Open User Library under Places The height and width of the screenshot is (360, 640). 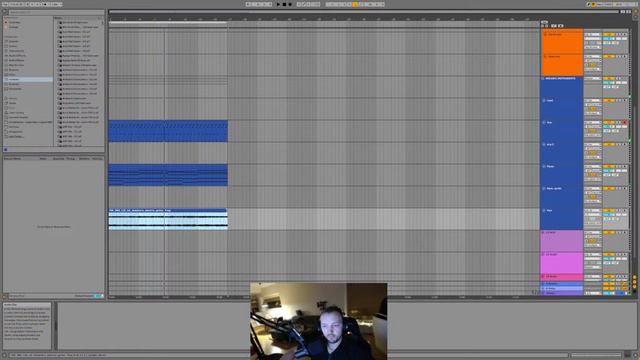[16, 113]
